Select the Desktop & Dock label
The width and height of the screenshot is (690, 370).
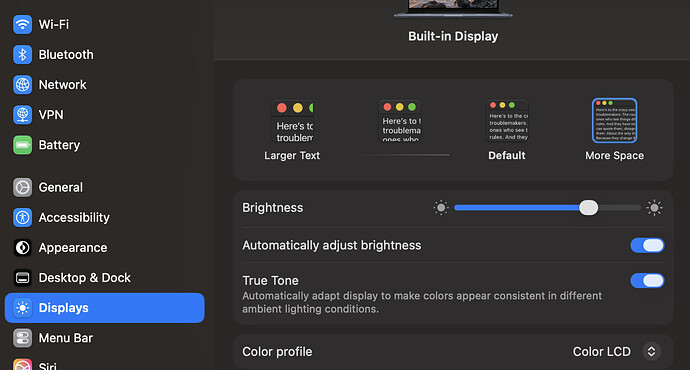click(x=84, y=278)
